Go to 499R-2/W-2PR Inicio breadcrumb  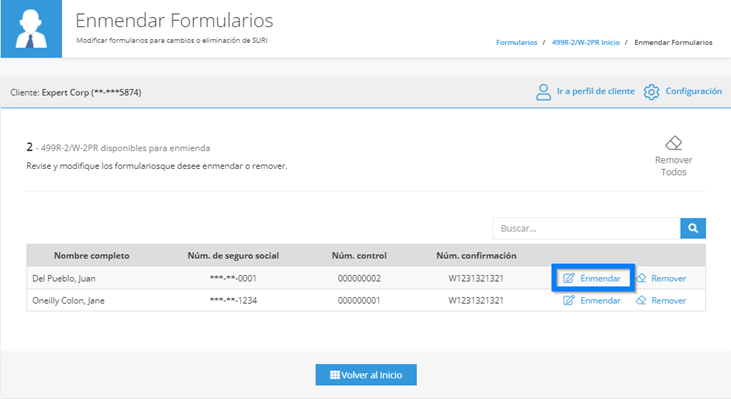tap(586, 42)
